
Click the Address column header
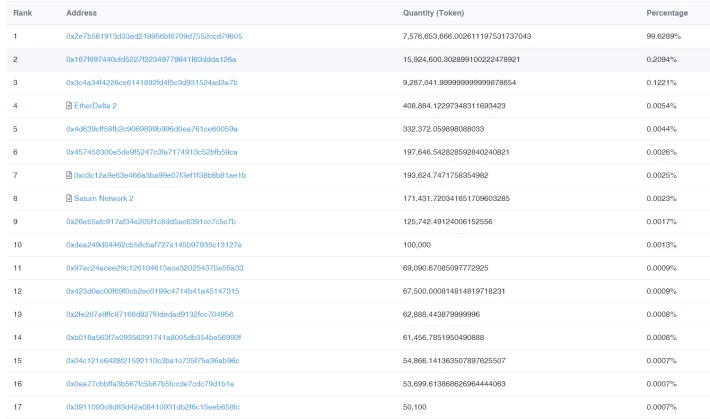[x=82, y=13]
